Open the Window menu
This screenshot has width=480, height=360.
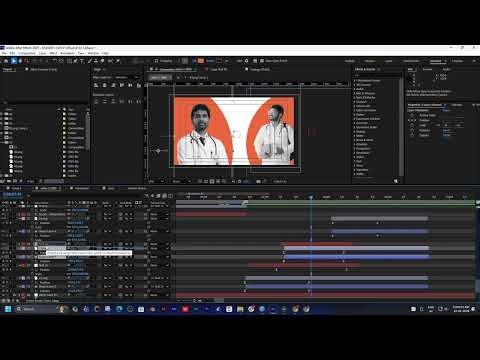coord(93,53)
